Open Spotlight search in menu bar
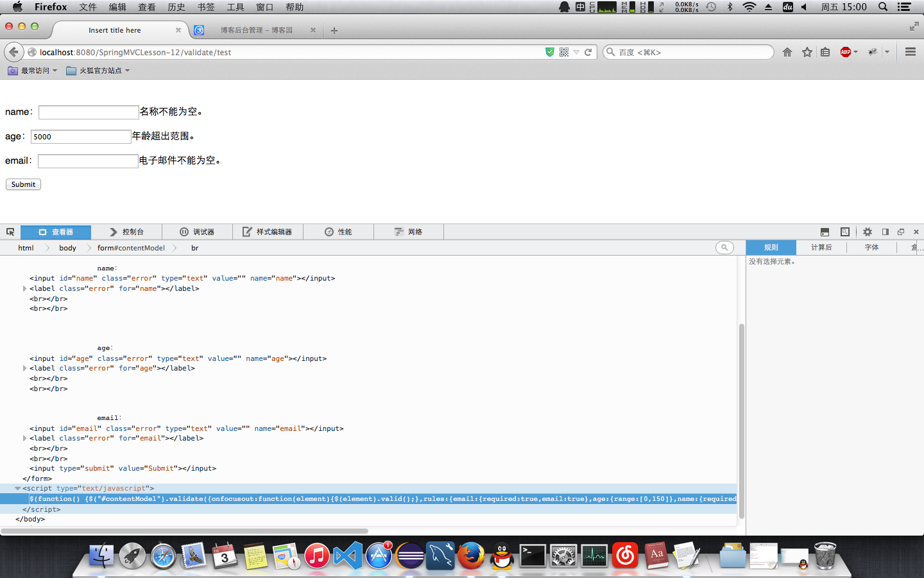This screenshot has height=578, width=924. point(883,7)
